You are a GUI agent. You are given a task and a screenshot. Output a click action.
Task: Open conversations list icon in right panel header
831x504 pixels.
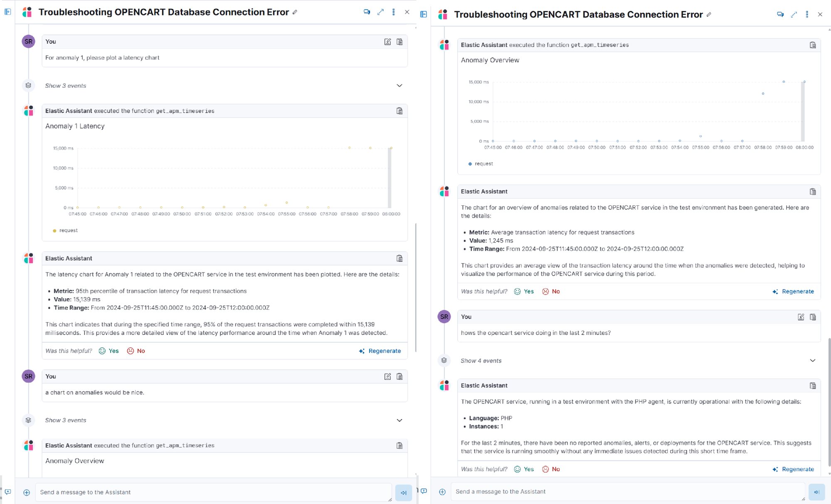(x=780, y=15)
